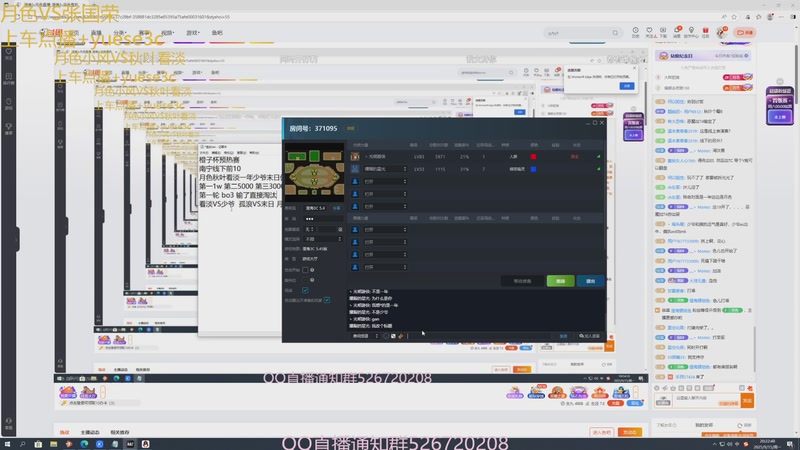The image size is (800, 450).
Task: Open the download icon in the Douyu header
Action: 663,32
